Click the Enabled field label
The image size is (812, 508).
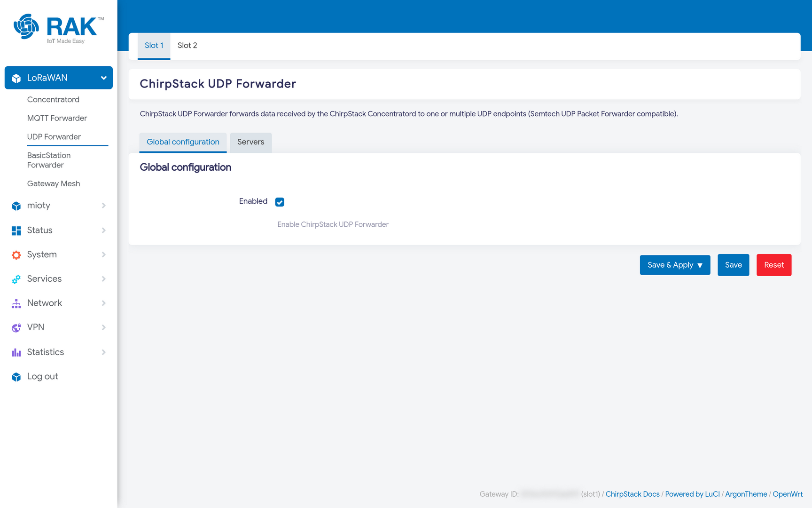(253, 201)
